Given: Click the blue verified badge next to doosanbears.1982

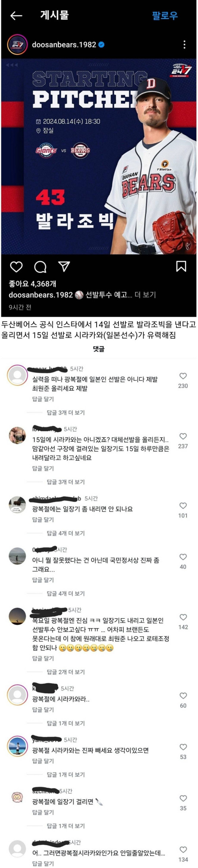Looking at the screenshot, I should click(101, 44).
